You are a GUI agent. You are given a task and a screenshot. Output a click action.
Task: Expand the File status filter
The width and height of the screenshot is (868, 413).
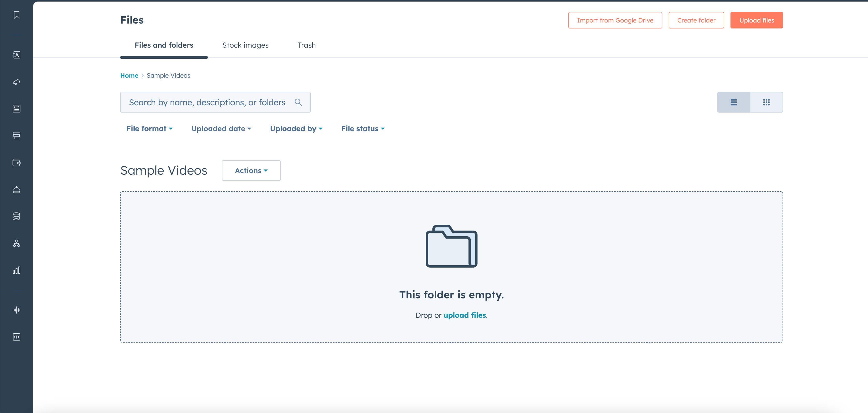363,129
